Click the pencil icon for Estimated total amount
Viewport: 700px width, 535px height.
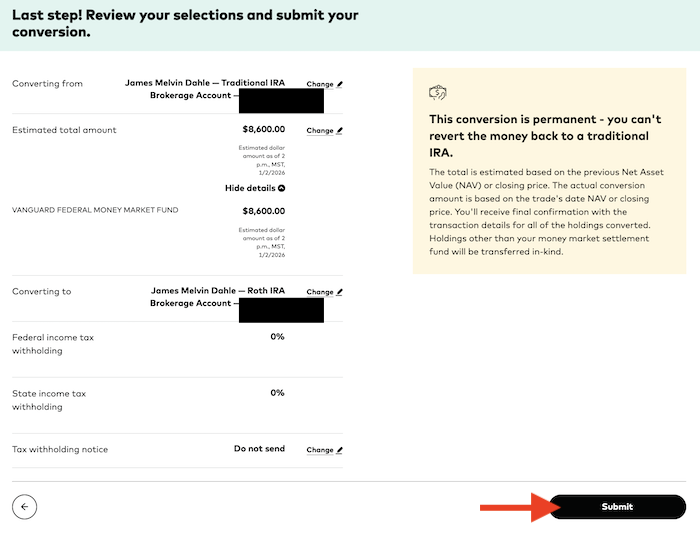(339, 131)
